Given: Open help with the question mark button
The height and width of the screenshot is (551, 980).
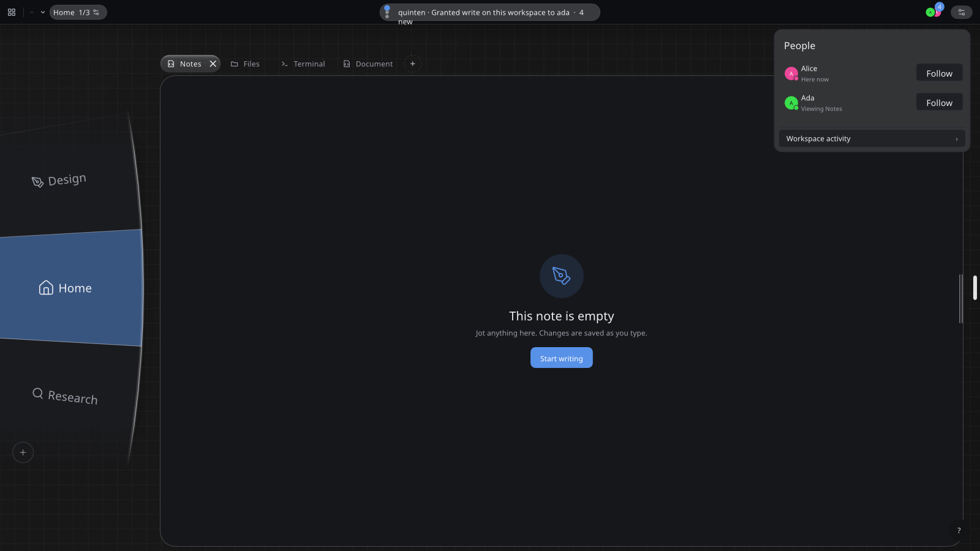Looking at the screenshot, I should pyautogui.click(x=959, y=531).
